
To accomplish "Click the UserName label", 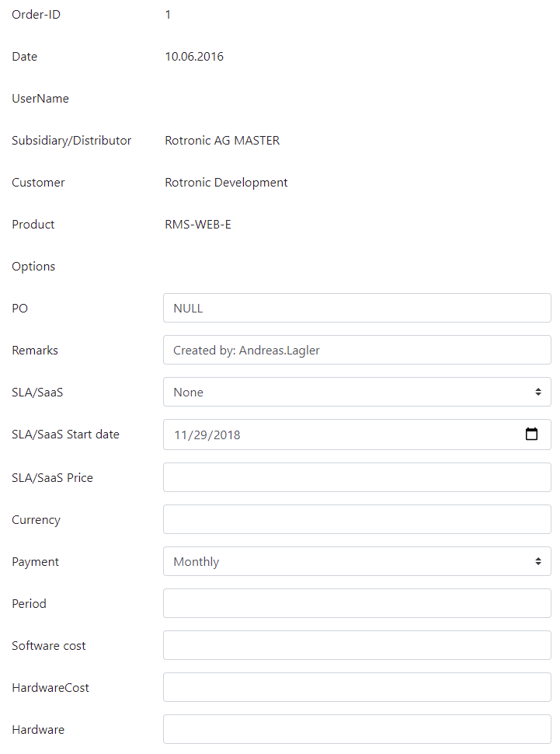I will (40, 99).
